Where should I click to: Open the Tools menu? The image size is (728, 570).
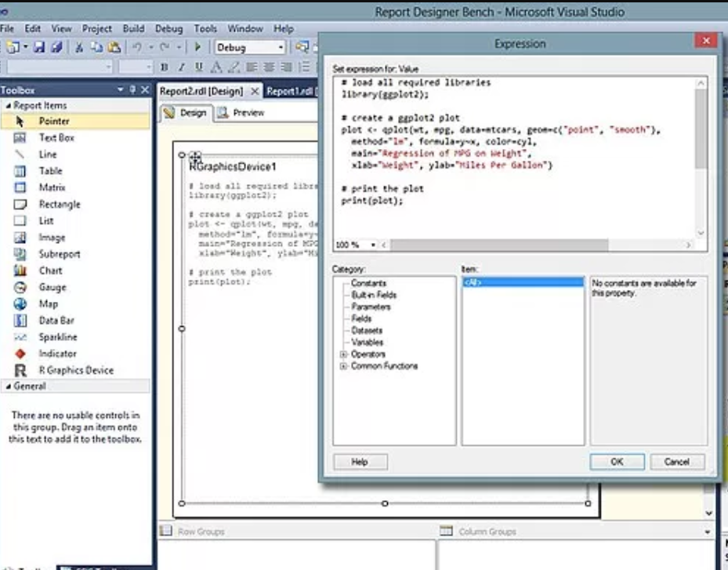[x=205, y=29]
